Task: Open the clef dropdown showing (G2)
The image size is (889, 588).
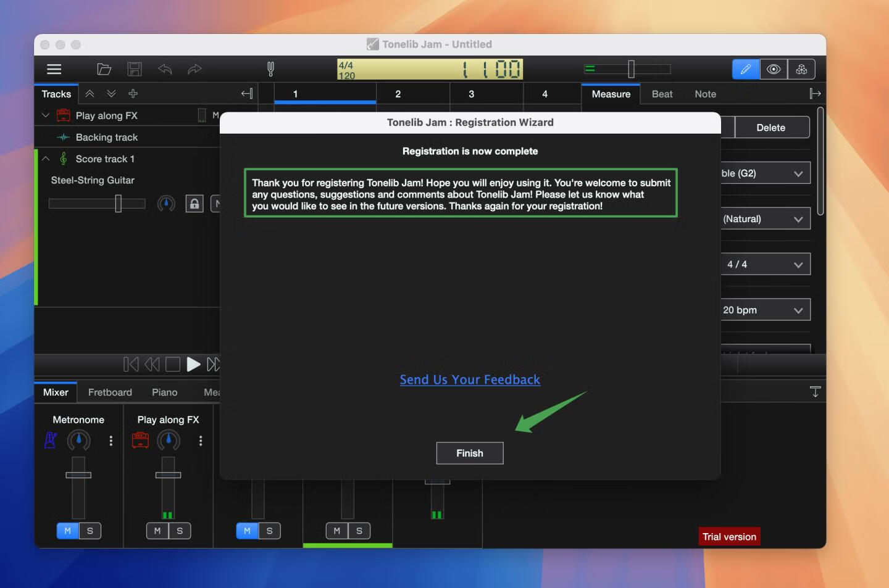Action: pyautogui.click(x=765, y=173)
